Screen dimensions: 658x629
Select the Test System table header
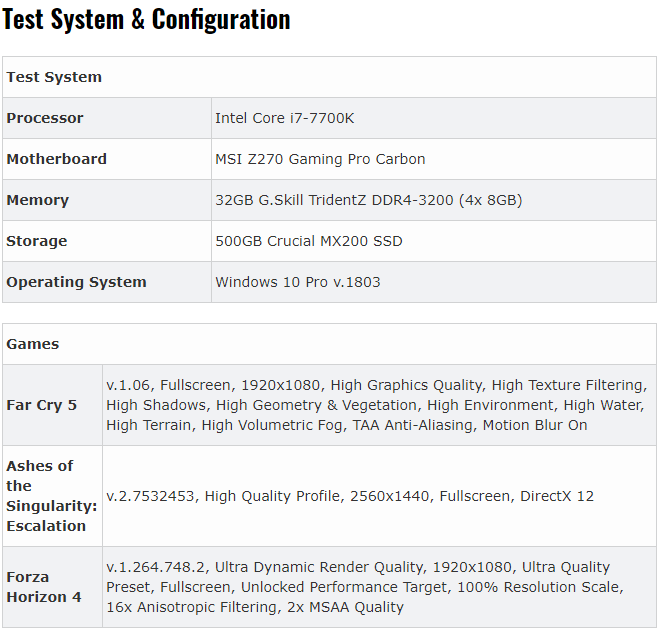[329, 77]
